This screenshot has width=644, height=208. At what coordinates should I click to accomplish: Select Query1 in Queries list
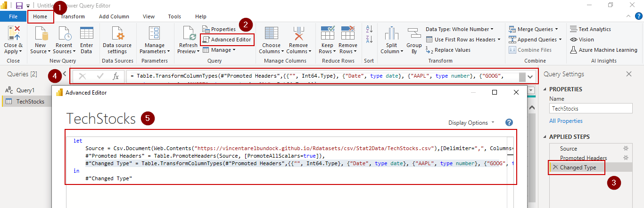click(25, 90)
